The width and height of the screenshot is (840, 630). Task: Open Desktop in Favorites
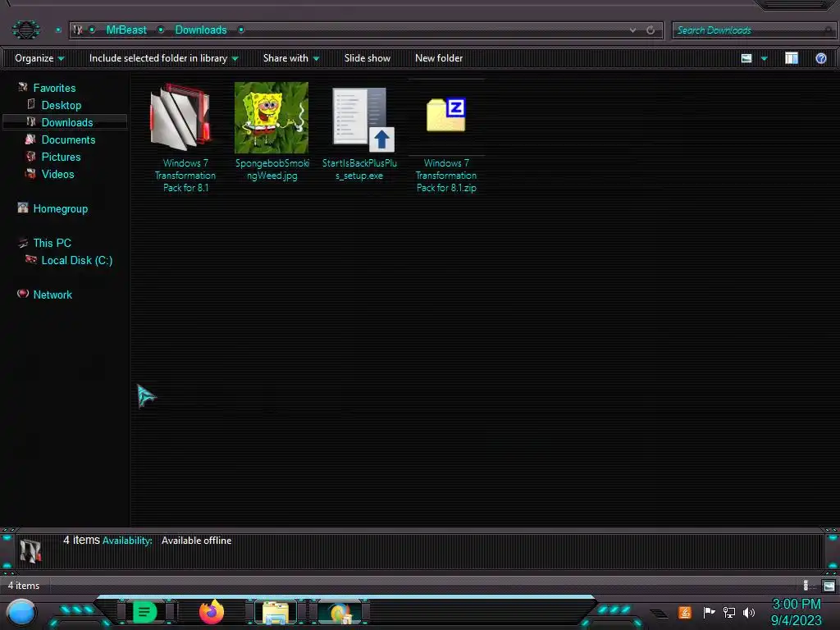62,105
